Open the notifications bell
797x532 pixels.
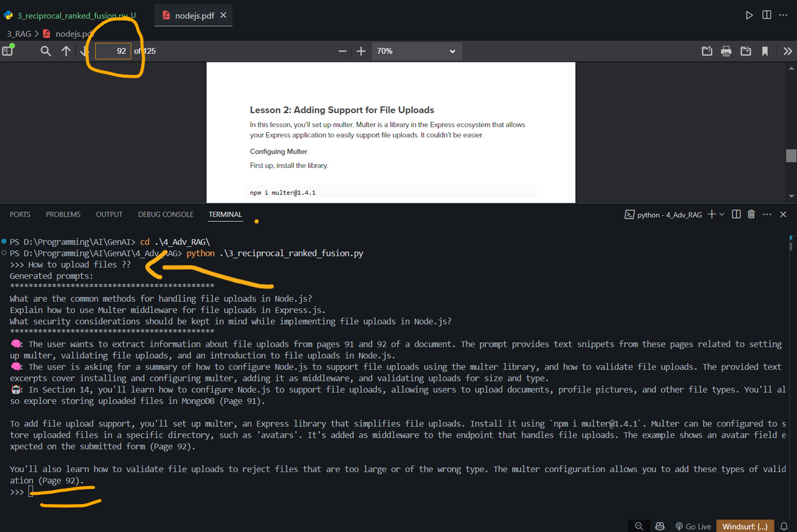[784, 526]
